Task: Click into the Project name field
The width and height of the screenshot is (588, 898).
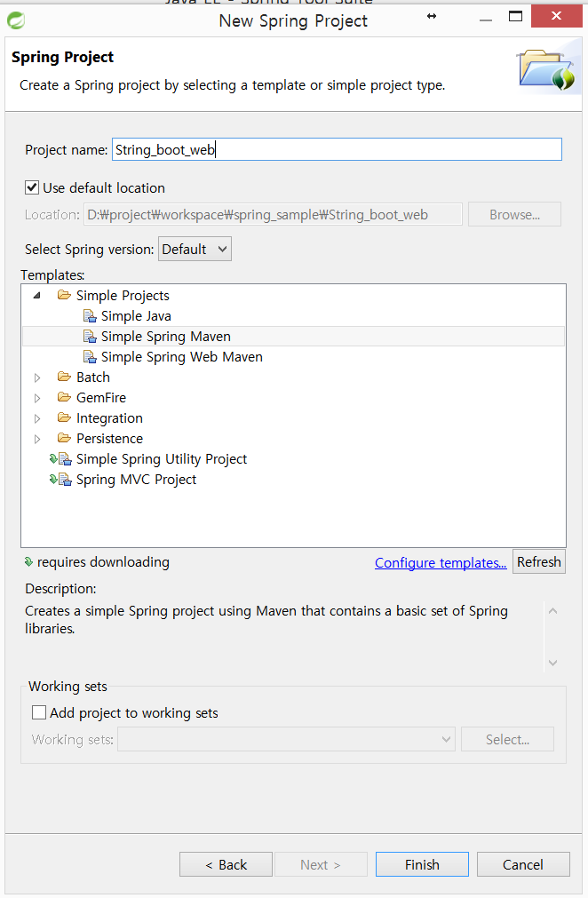Action: (337, 149)
